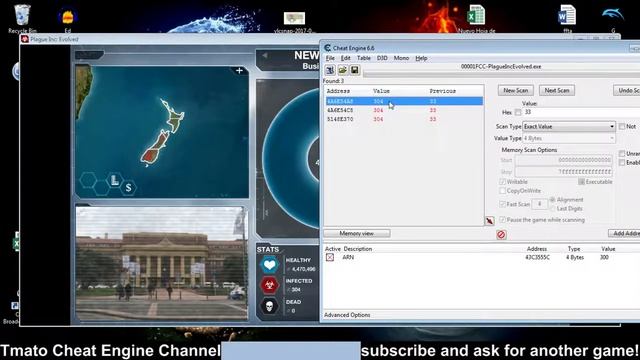Click the New Zealand map thumbnail
Screen dimensions: 640x360
pos(162,131)
